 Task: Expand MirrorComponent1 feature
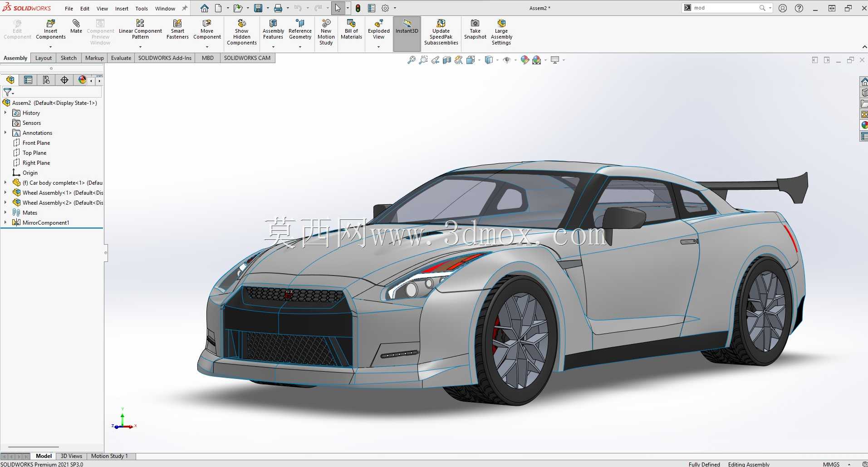(x=5, y=222)
